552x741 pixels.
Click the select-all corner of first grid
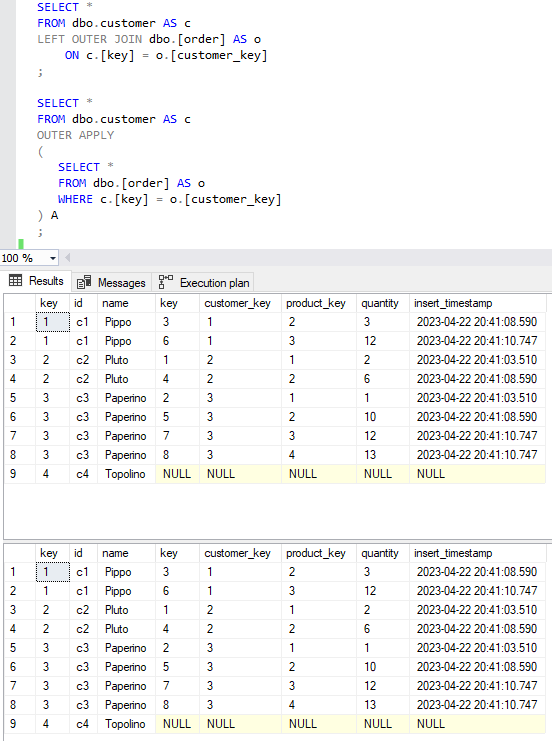coord(19,303)
